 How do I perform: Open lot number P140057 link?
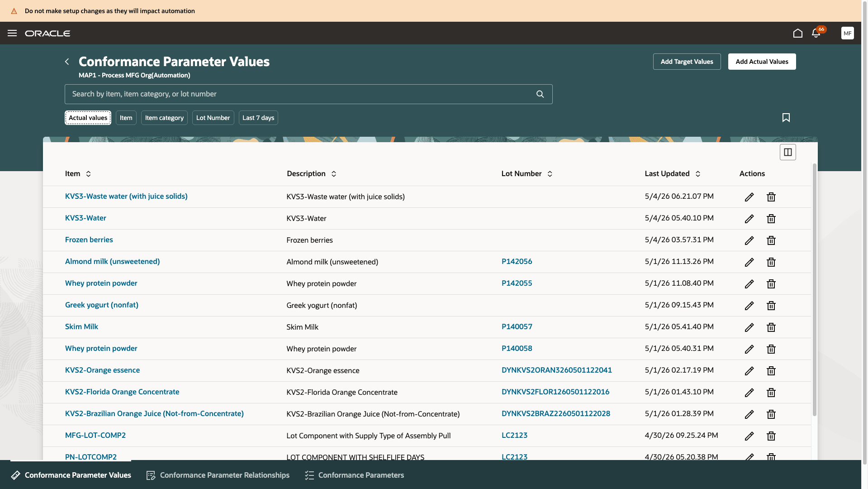(517, 326)
